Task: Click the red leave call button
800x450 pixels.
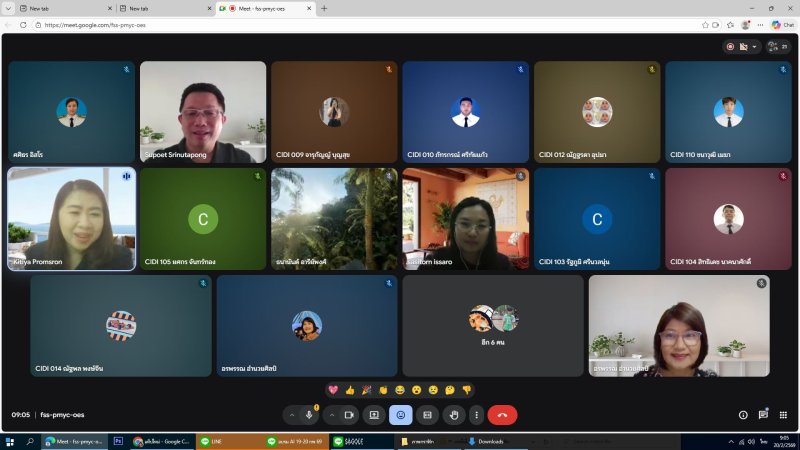Action: (x=502, y=414)
